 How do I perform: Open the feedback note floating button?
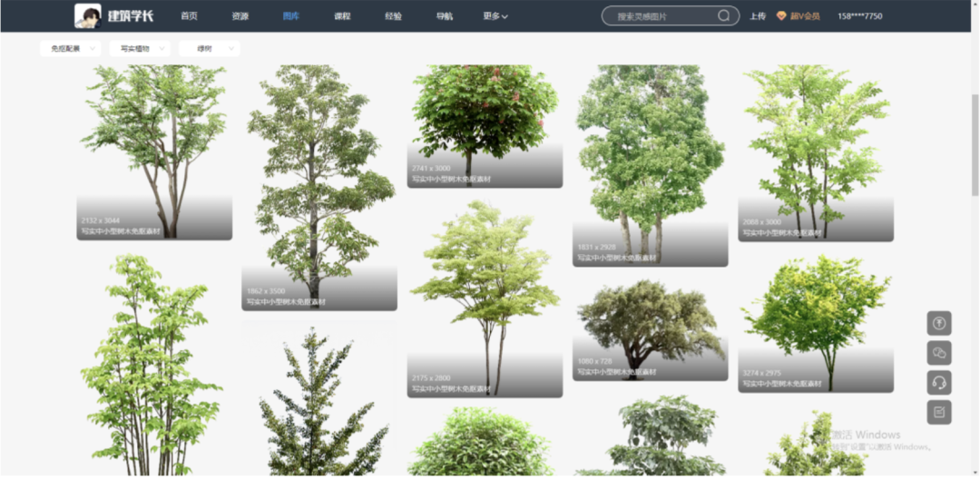[x=939, y=413]
